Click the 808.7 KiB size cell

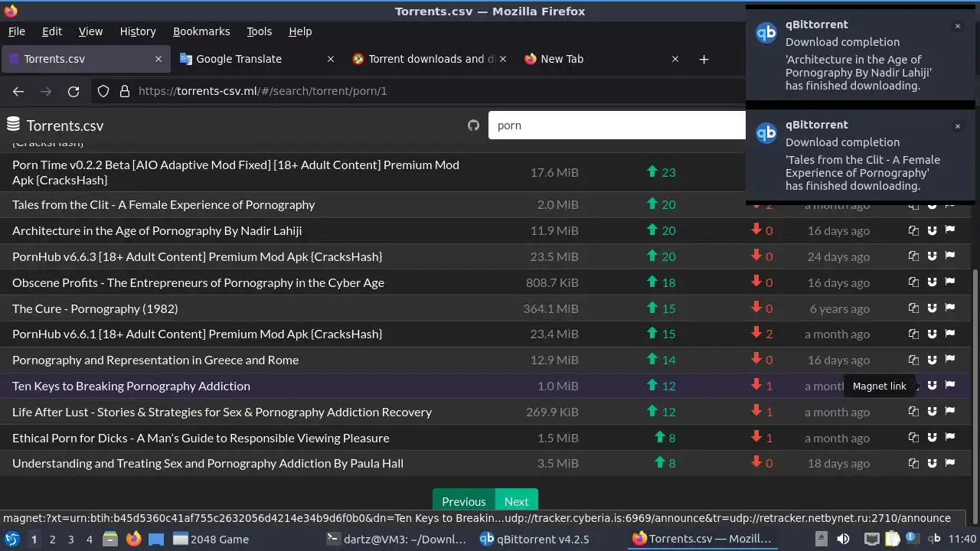[552, 282]
